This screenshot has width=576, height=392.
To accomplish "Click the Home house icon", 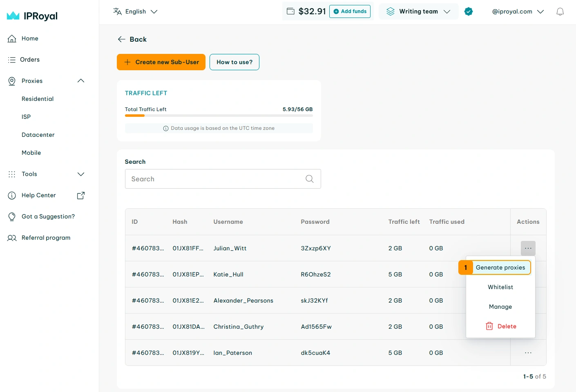I will coord(12,38).
